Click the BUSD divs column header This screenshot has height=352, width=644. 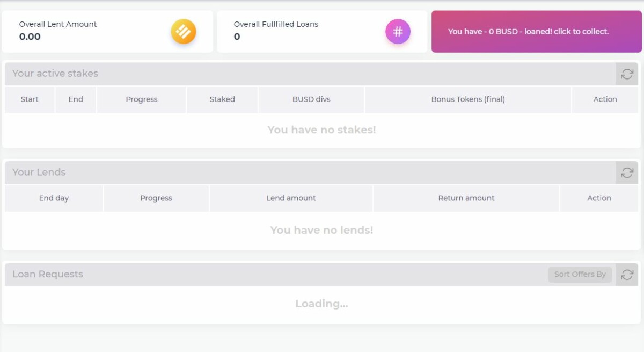pyautogui.click(x=311, y=99)
